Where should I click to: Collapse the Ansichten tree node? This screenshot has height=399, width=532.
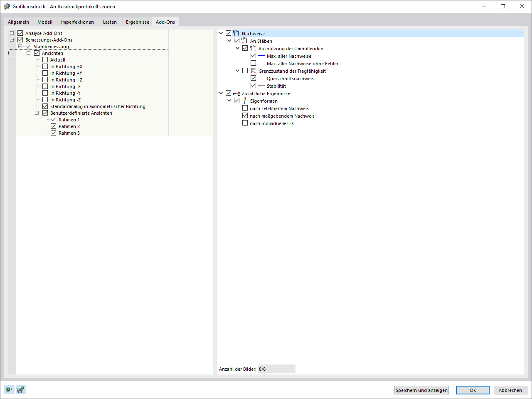tap(29, 53)
